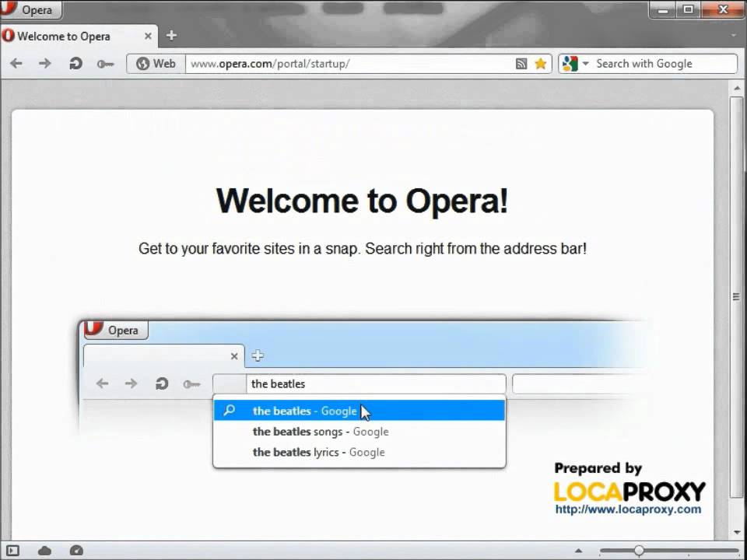
Task: Click the password manager key icon
Action: pyautogui.click(x=105, y=64)
